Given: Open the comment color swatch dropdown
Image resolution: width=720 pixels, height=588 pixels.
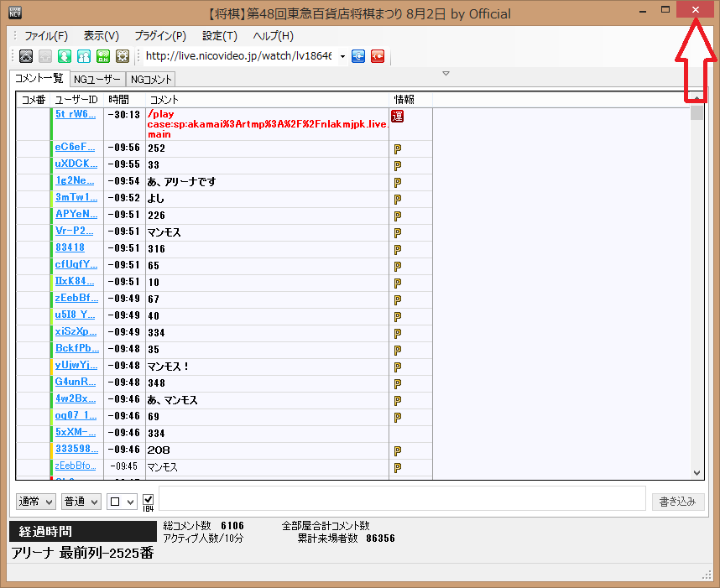Looking at the screenshot, I should coord(122,502).
